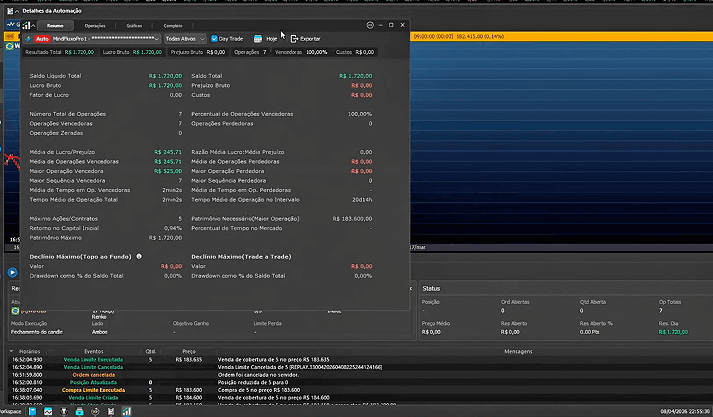713x417 pixels.
Task: Click the clipboard icon in the bottom bar
Action: tap(111, 412)
